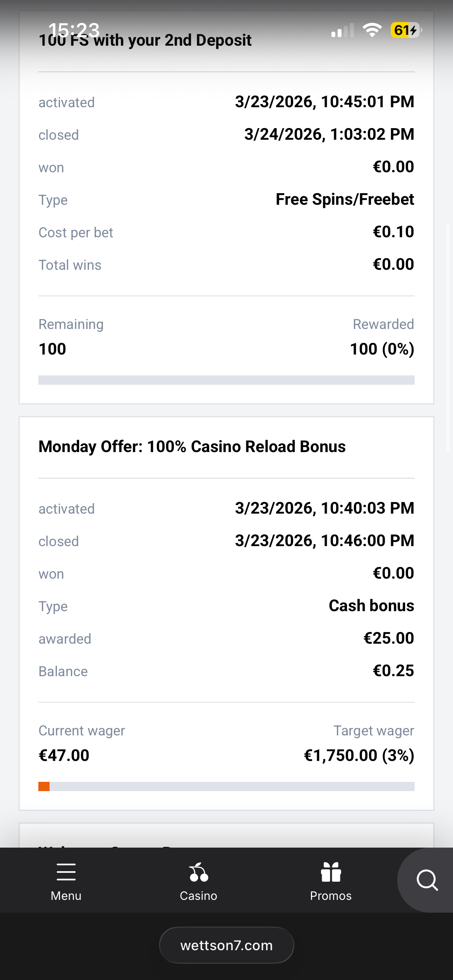Click the orange wager progress bar
453x980 pixels.
226,786
